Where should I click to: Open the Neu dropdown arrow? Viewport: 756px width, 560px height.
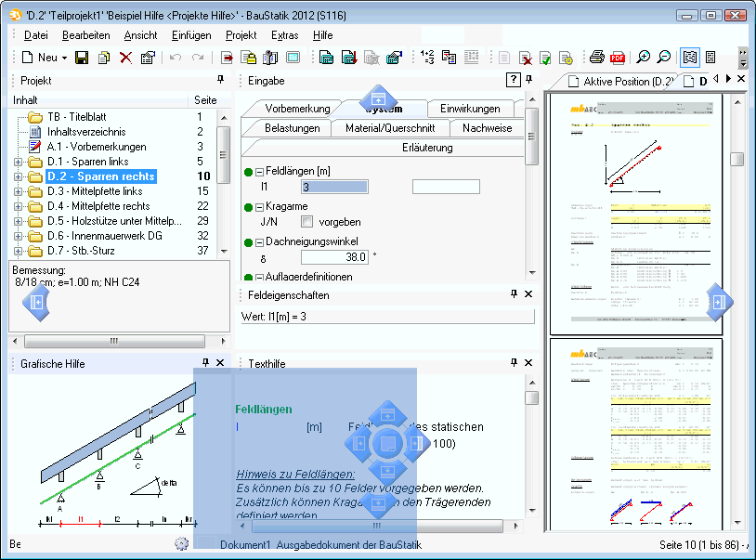click(x=64, y=58)
